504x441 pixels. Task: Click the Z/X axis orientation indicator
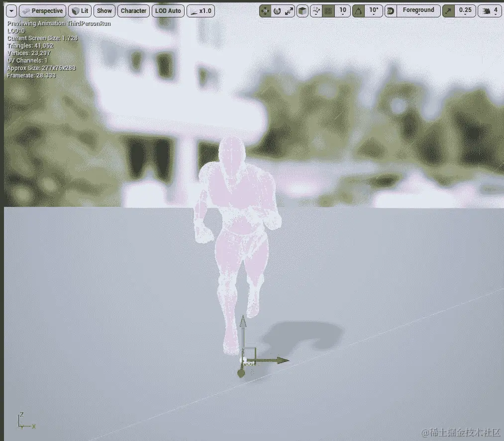[26, 421]
